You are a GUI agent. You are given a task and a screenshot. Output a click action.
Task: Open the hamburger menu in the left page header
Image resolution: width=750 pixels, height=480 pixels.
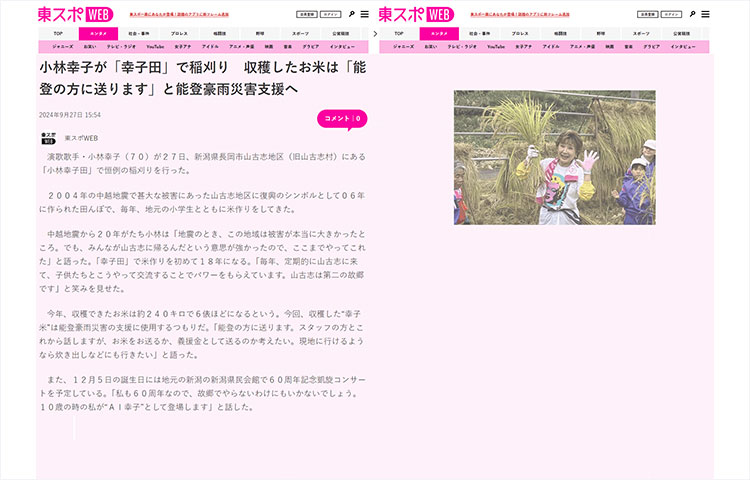click(365, 14)
